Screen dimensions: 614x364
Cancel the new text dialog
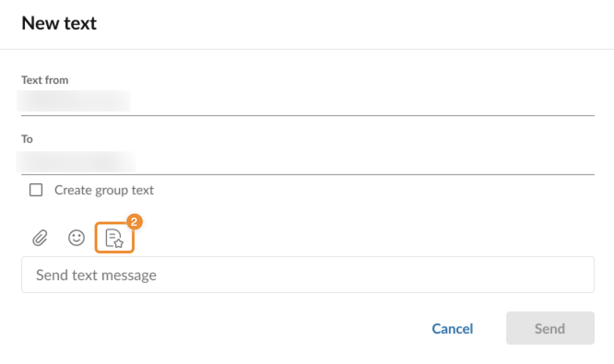[452, 329]
